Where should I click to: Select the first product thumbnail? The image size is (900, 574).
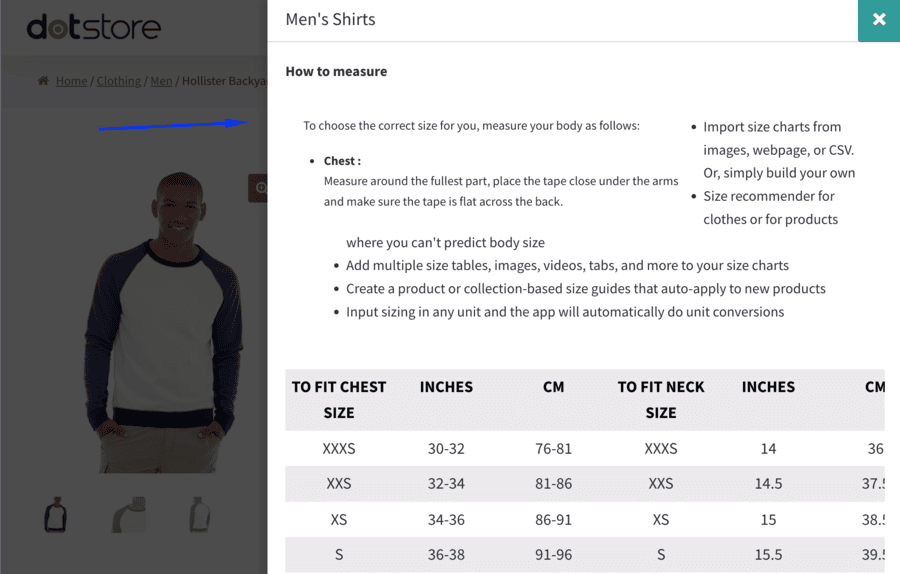[56, 514]
